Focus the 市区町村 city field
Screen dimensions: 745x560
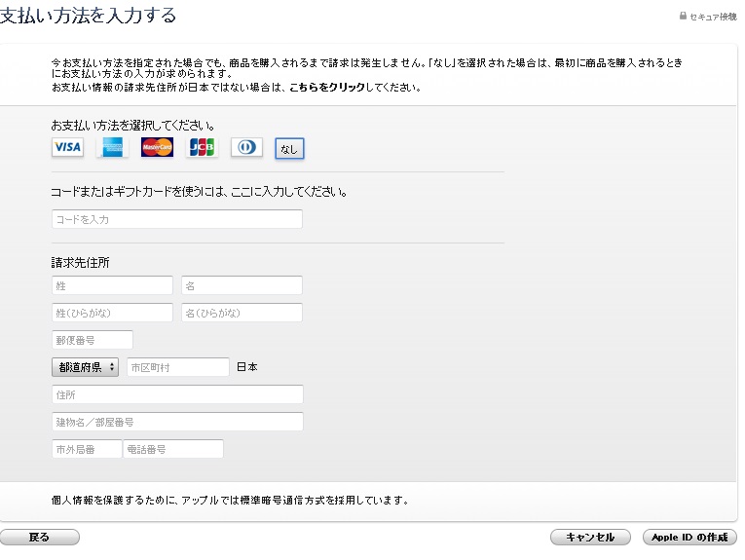(x=178, y=367)
